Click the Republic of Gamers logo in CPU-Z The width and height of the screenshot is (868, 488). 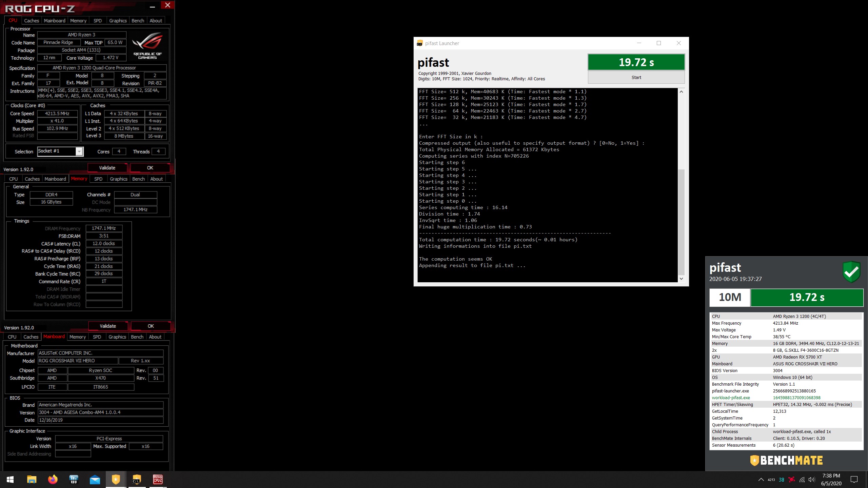[x=147, y=45]
